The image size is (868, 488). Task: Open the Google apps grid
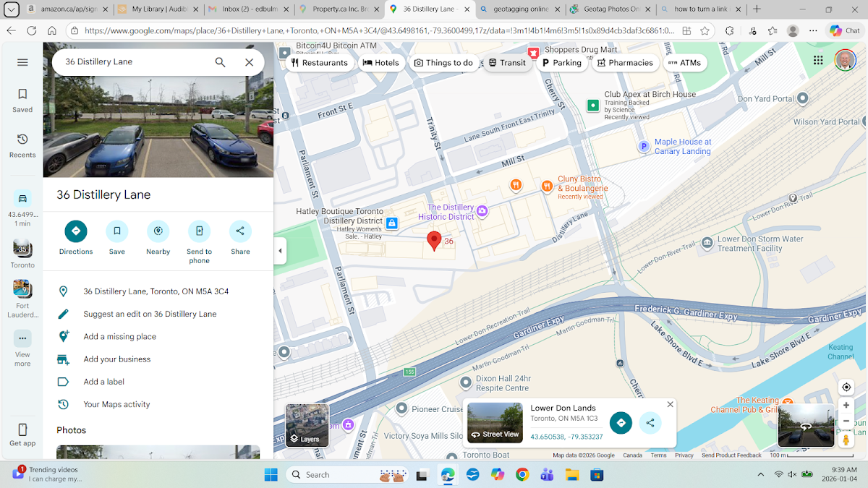[818, 61]
